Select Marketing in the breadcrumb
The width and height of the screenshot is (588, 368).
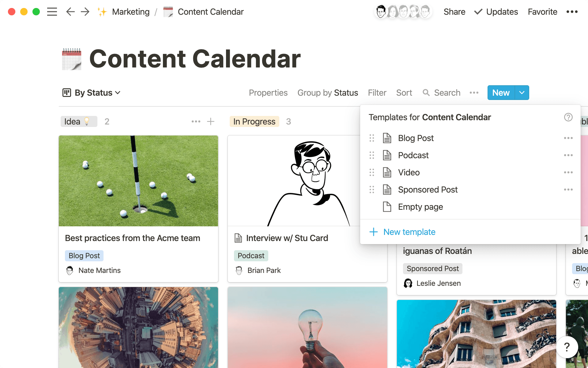(x=131, y=12)
